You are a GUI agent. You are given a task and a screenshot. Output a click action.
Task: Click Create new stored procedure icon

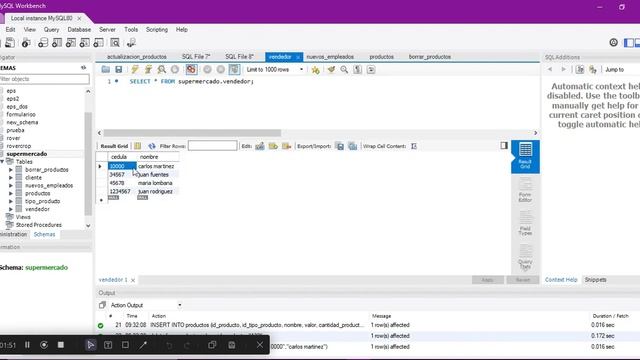tap(84, 42)
